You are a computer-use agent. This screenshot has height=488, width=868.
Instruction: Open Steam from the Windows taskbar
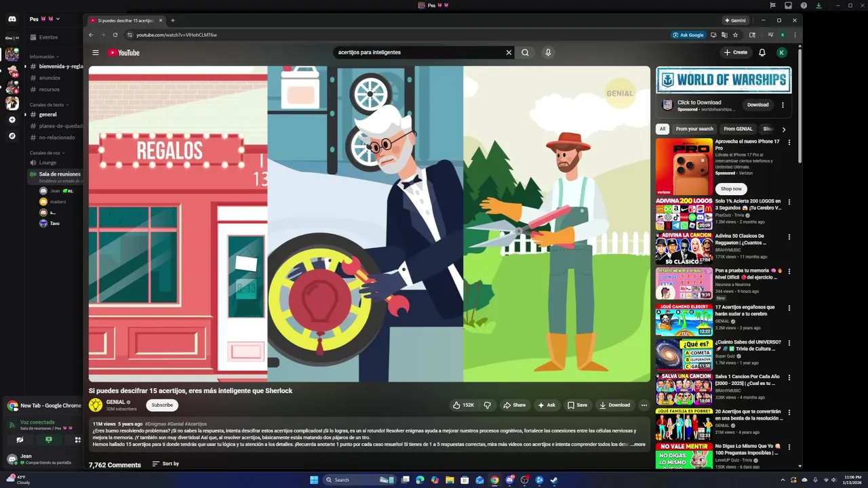coord(553,480)
